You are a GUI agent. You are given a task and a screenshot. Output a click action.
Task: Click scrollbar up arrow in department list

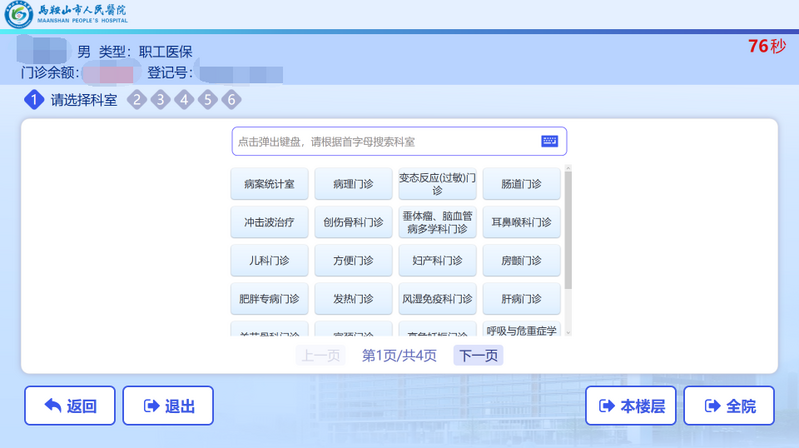(568, 168)
